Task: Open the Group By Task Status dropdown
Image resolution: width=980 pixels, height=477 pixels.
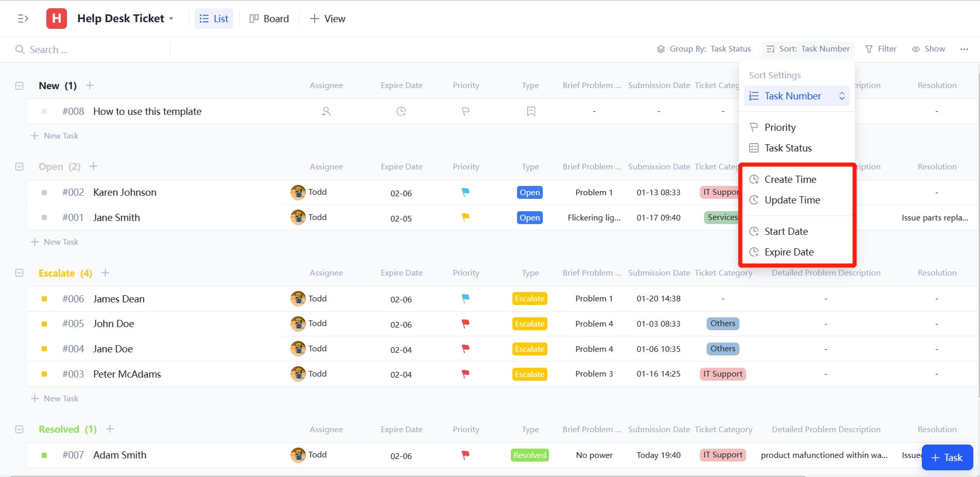Action: pos(704,49)
